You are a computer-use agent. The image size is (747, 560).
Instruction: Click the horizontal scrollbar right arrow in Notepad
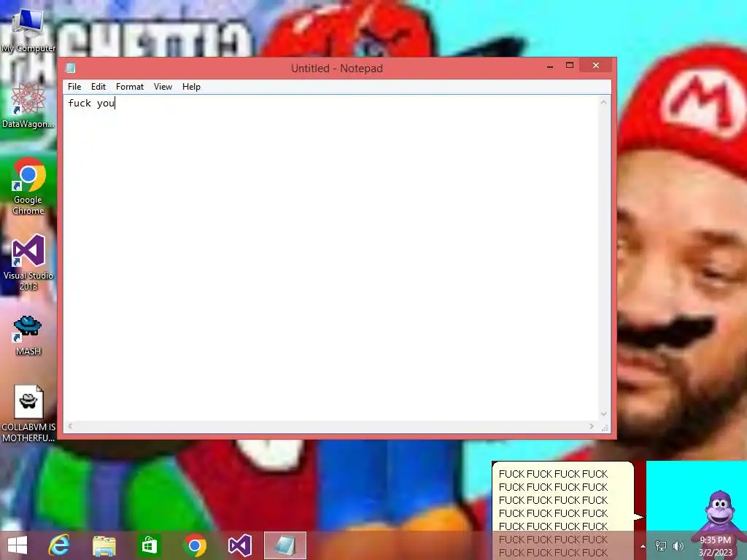[x=591, y=426]
